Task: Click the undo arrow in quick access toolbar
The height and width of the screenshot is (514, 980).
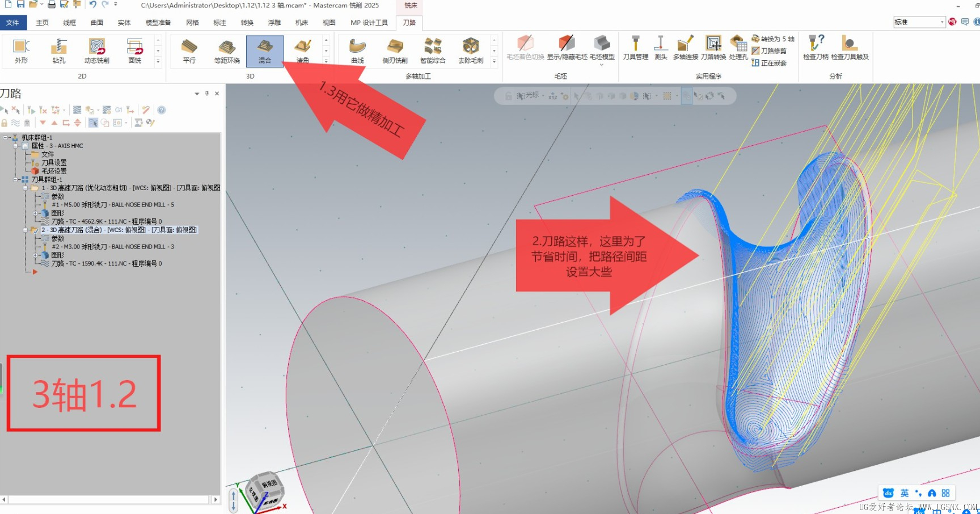Action: (92, 5)
